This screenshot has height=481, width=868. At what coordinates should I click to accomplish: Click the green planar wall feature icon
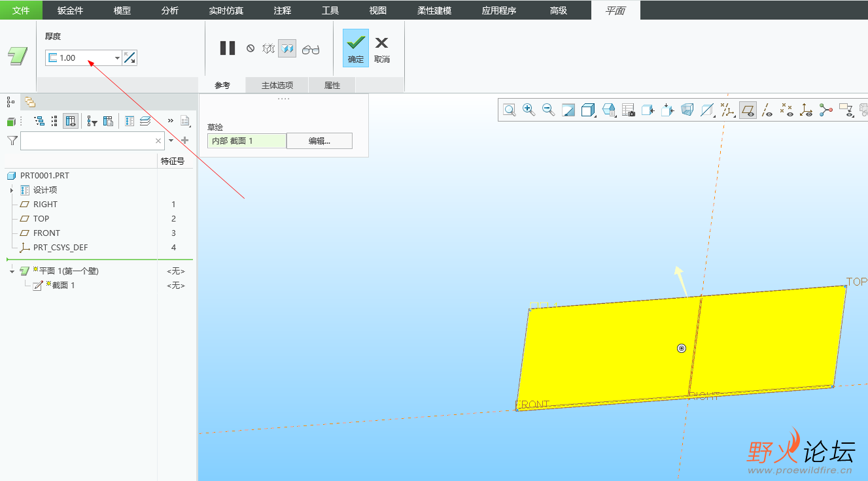18,56
